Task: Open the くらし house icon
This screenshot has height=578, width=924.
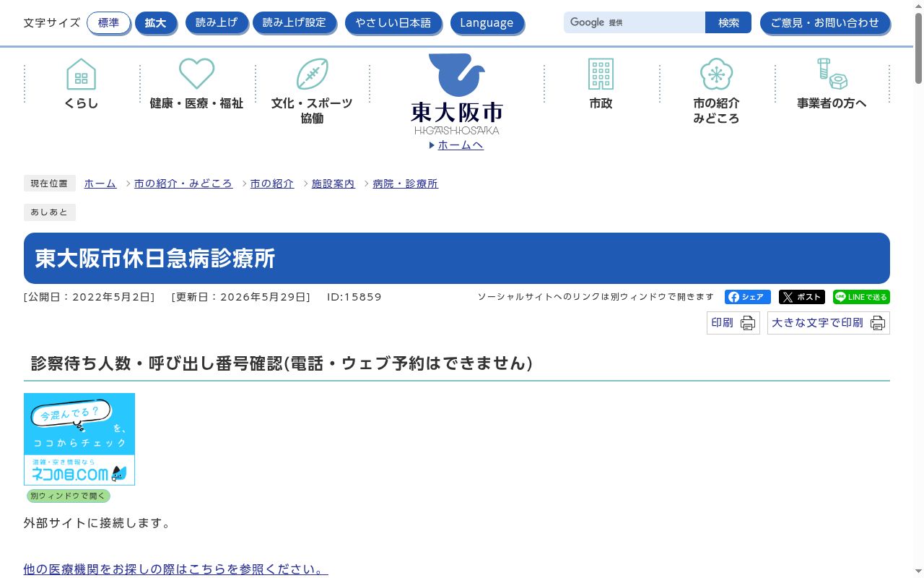Action: (82, 74)
